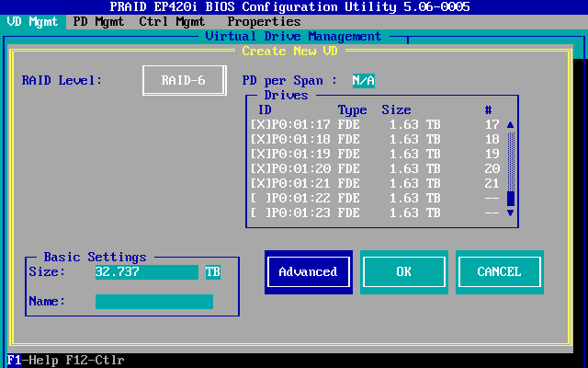Go to the Properties tab
This screenshot has width=588, height=368.
[x=264, y=22]
